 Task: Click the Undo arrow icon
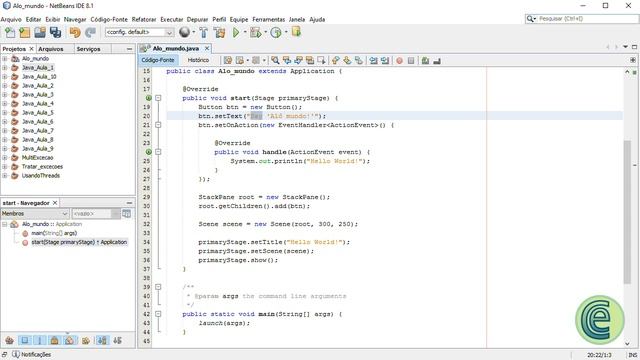pyautogui.click(x=75, y=32)
